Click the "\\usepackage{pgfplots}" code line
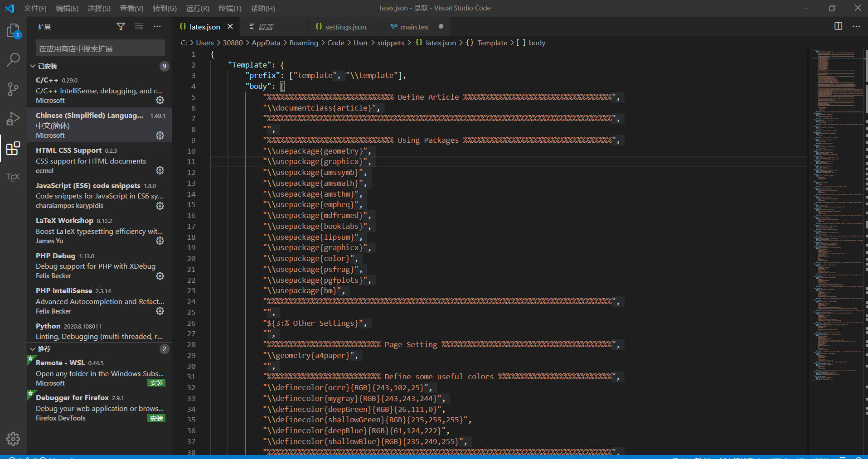The width and height of the screenshot is (868, 459). (316, 280)
